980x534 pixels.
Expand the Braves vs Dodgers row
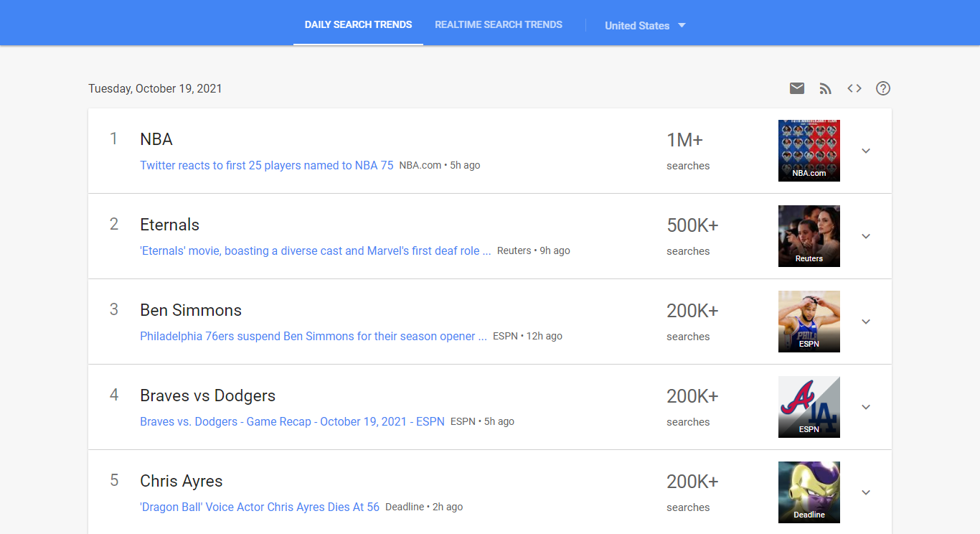(866, 407)
